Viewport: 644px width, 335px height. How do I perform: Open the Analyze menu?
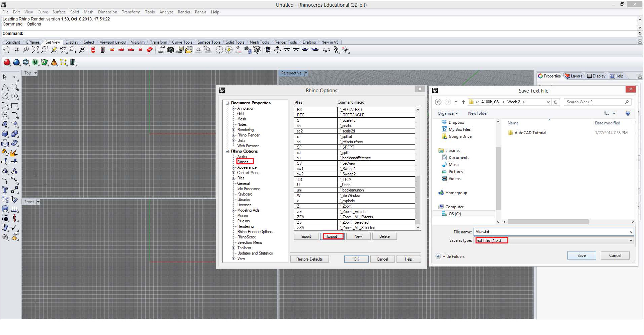[x=166, y=12]
